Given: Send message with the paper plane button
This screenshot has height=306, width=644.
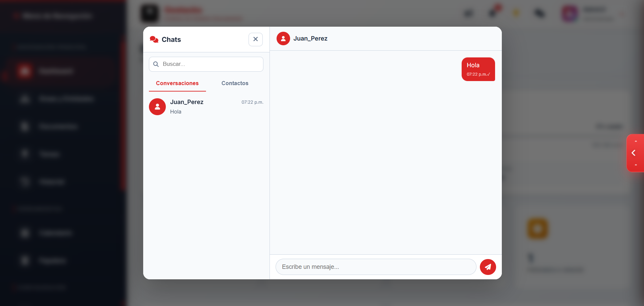Looking at the screenshot, I should [488, 267].
